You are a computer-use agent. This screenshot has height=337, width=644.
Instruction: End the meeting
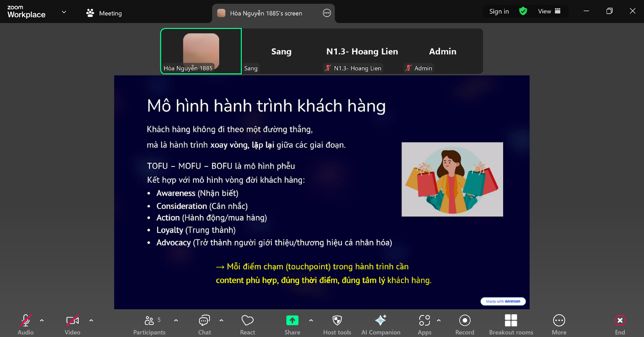(620, 324)
